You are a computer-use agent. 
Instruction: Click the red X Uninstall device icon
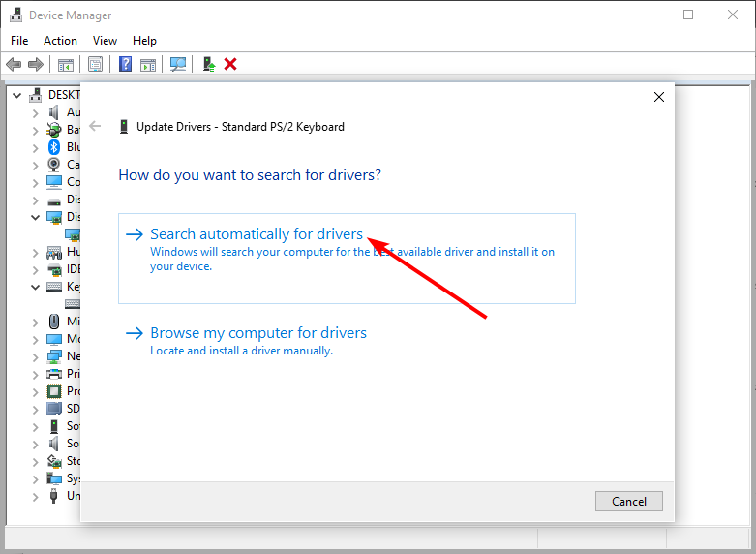pyautogui.click(x=230, y=64)
